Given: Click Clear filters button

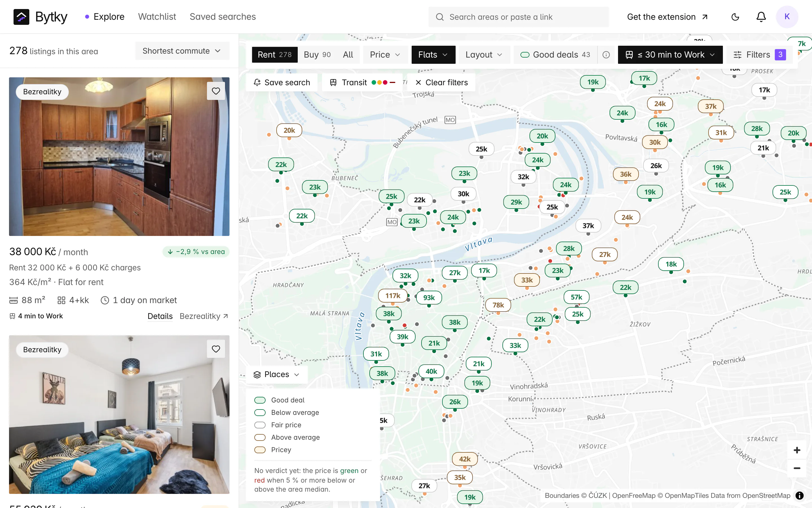Looking at the screenshot, I should pyautogui.click(x=441, y=82).
